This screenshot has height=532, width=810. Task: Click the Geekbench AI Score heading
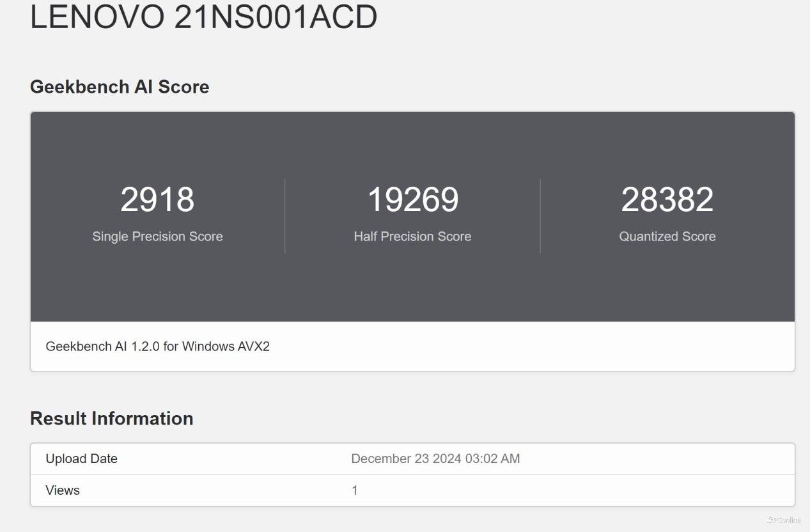point(120,87)
